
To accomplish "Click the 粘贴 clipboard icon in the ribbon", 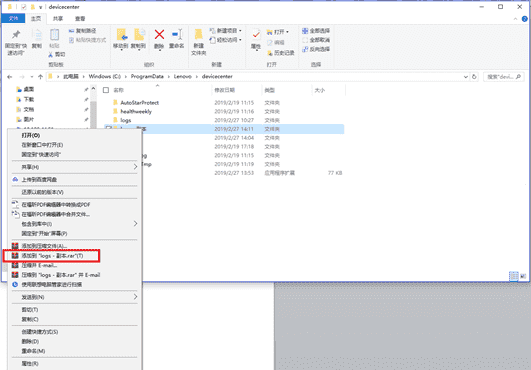I will pyautogui.click(x=54, y=35).
